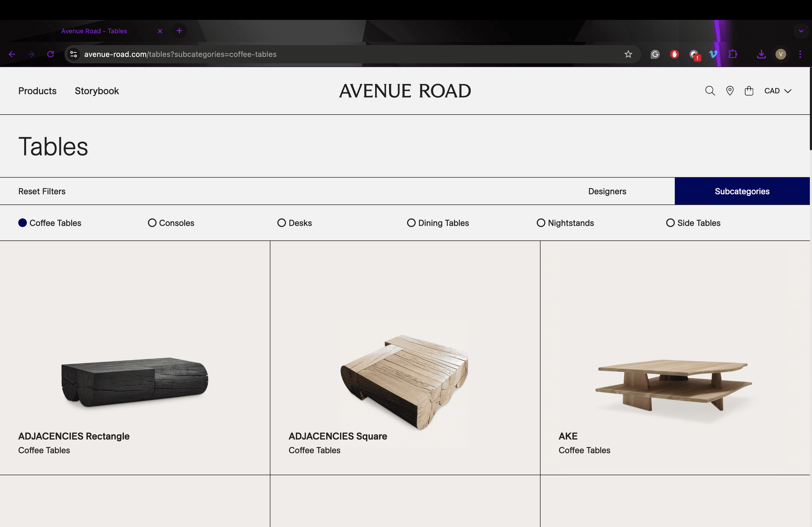Select the Desks subcategory

[x=295, y=223]
